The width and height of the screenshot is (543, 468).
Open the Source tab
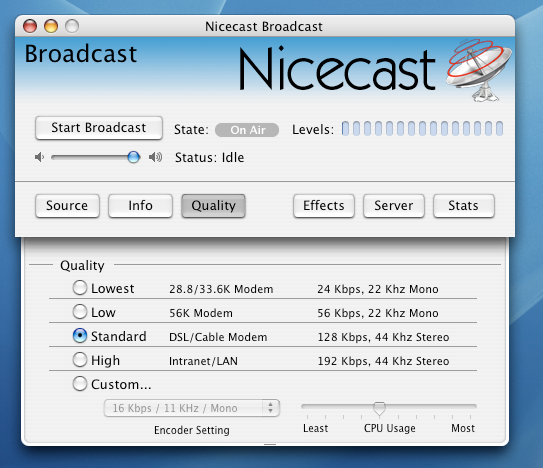pyautogui.click(x=67, y=206)
